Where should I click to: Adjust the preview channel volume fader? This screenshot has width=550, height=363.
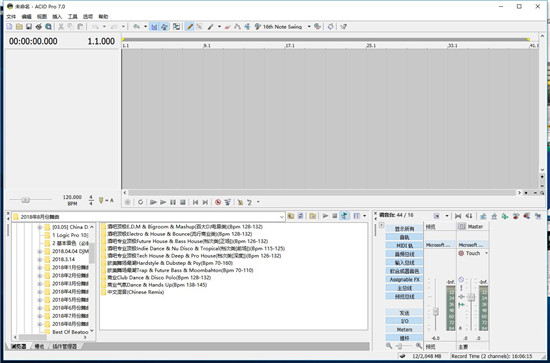(x=436, y=311)
